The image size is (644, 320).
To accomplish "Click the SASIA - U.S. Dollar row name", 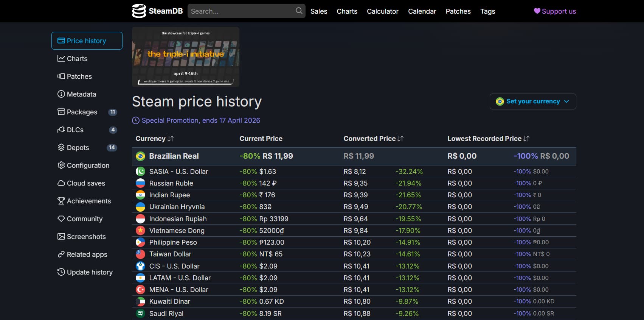I will click(x=178, y=172).
